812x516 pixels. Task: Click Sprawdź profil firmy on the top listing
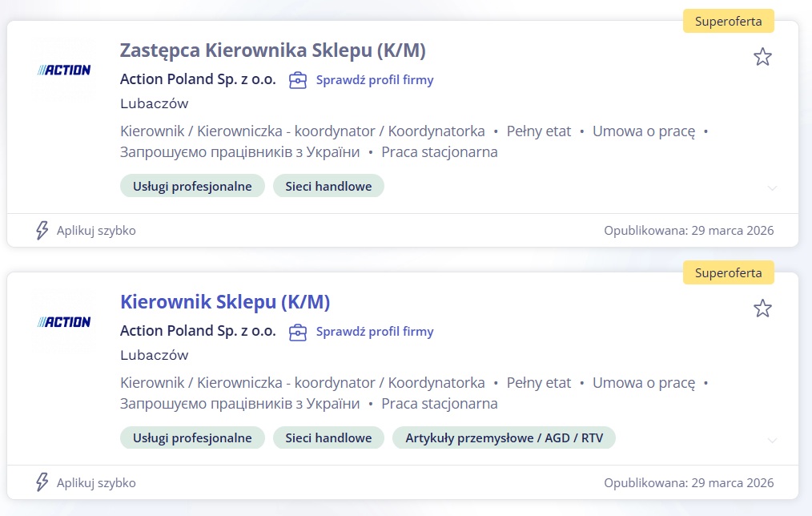click(374, 79)
